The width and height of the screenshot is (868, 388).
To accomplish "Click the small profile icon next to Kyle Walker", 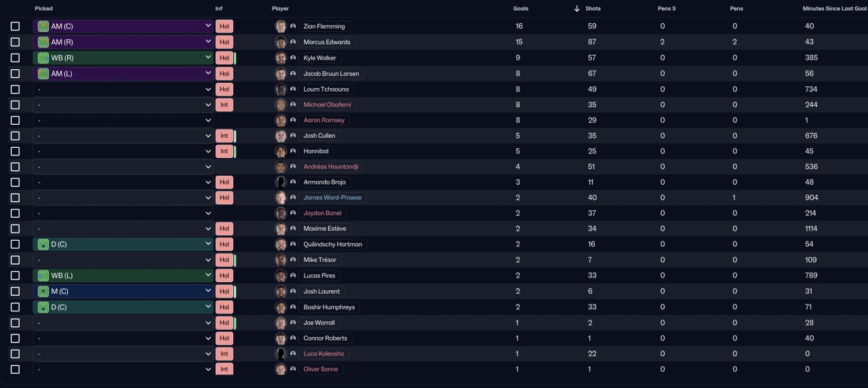I will (293, 58).
